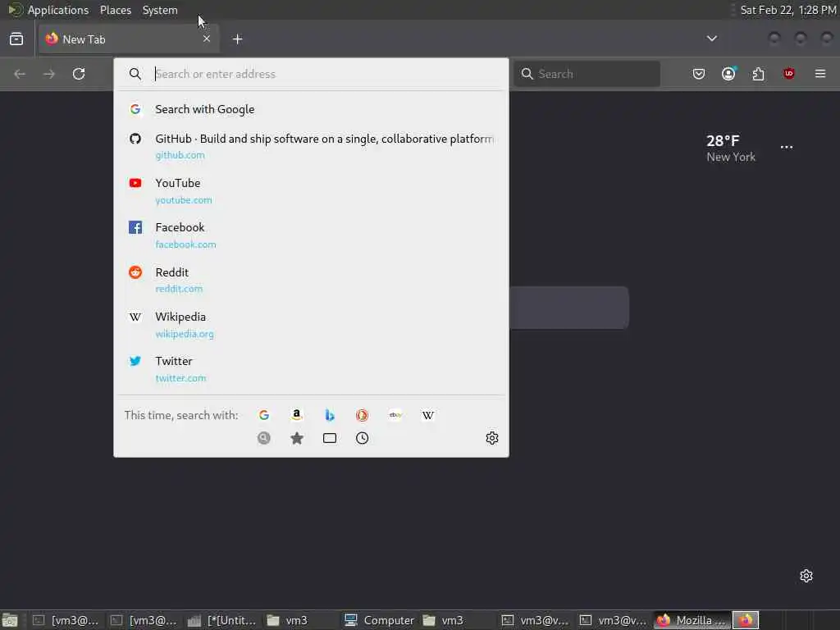Viewport: 840px width, 630px height.
Task: Switch to the [*Untit... taskbar window
Action: 221,620
